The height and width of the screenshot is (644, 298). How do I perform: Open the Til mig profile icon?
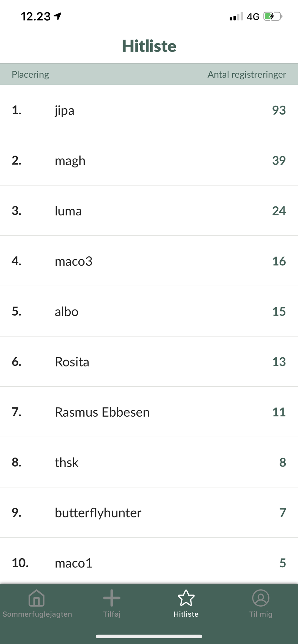pos(261,598)
